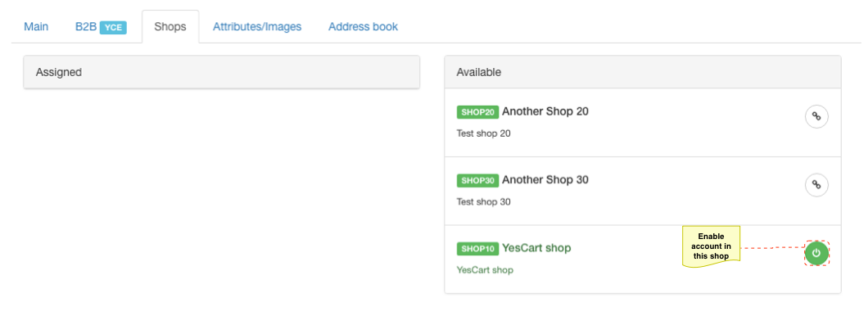Viewport: 868px width, 325px height.
Task: Click the Test shop 30 description
Action: pyautogui.click(x=483, y=201)
